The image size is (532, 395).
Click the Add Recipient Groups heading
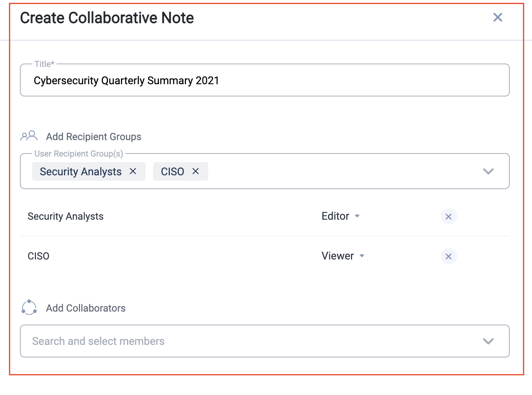click(94, 137)
